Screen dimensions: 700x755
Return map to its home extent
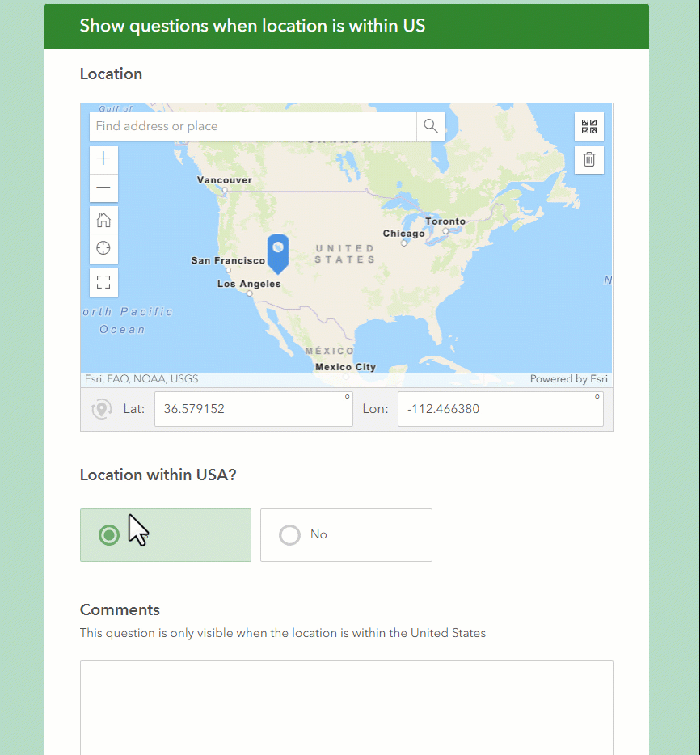[x=103, y=219]
